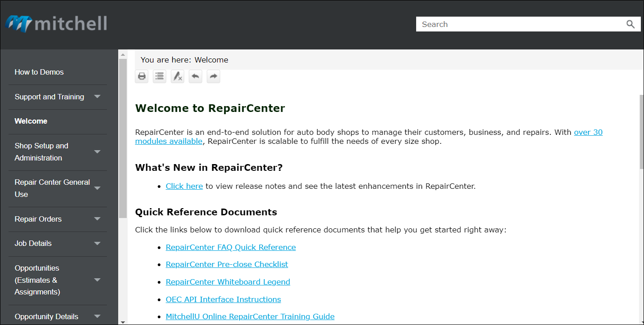Go forward with the right arrow icon
This screenshot has width=644, height=325.
(213, 76)
